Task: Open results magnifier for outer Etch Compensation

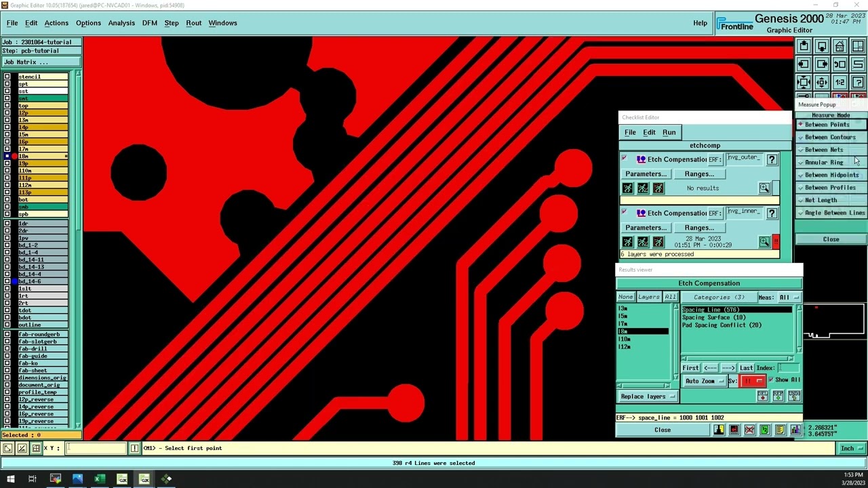Action: coord(764,188)
